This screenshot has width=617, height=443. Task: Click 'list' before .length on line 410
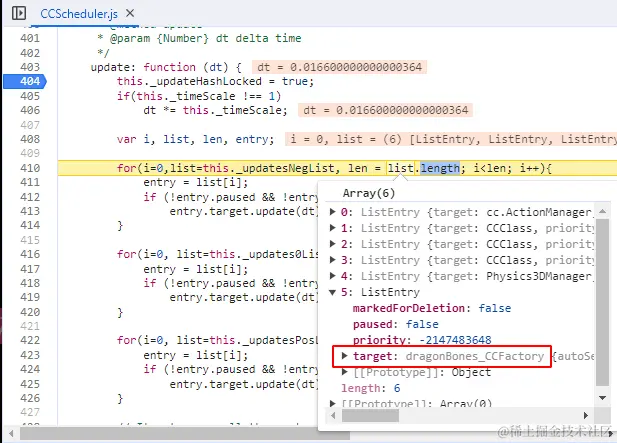(401, 168)
